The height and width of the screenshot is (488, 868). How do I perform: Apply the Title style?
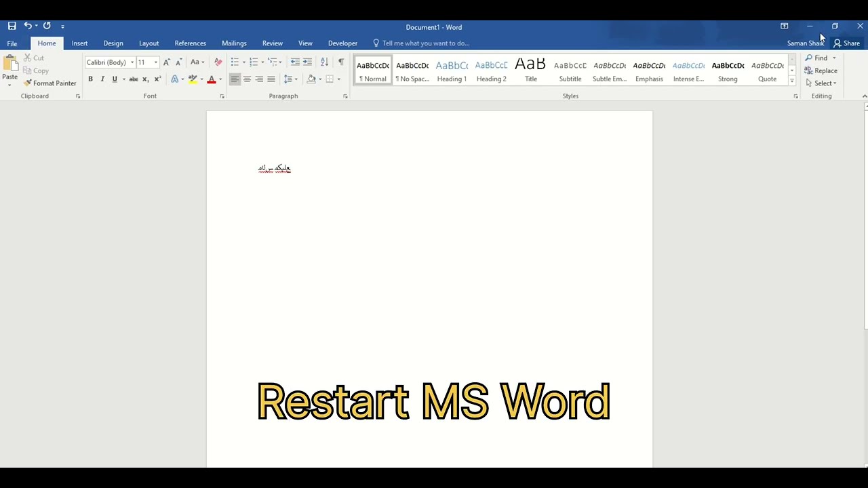tap(531, 70)
